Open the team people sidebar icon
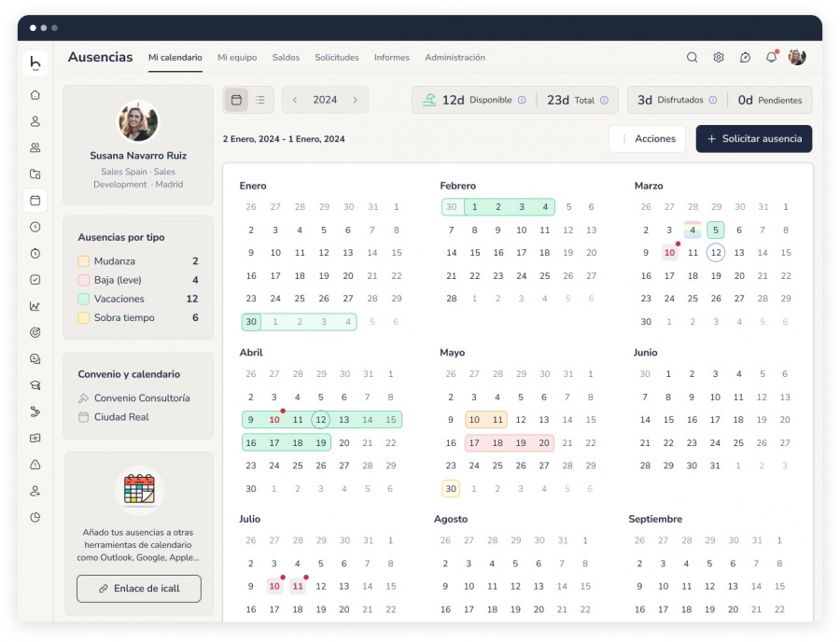Image resolution: width=840 pixels, height=642 pixels. pyautogui.click(x=35, y=147)
